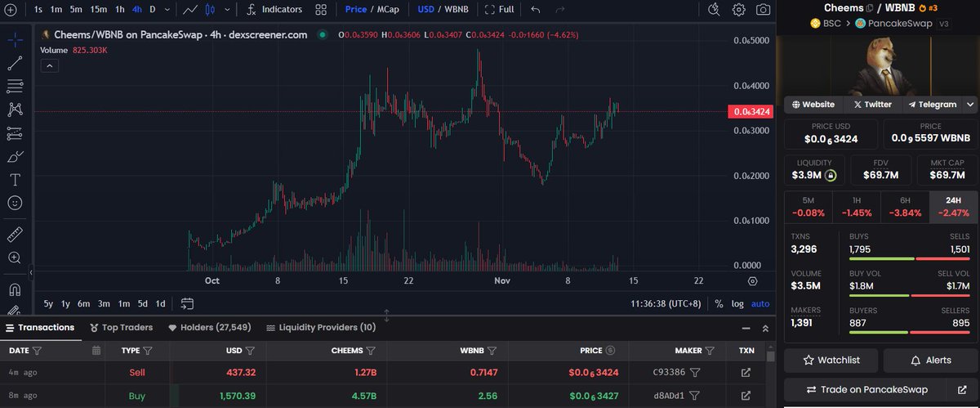
Task: Choose the candlestick chart style icon
Action: [211, 10]
